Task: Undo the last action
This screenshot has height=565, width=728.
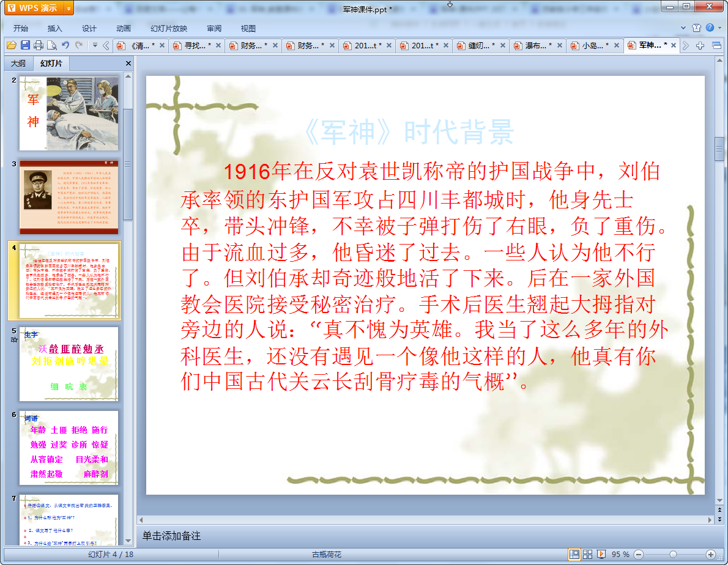Action: (x=65, y=45)
